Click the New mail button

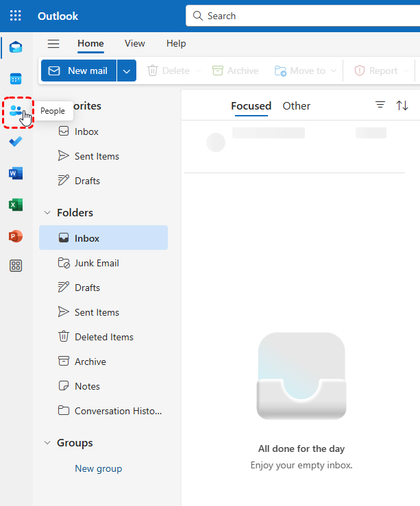coord(78,71)
